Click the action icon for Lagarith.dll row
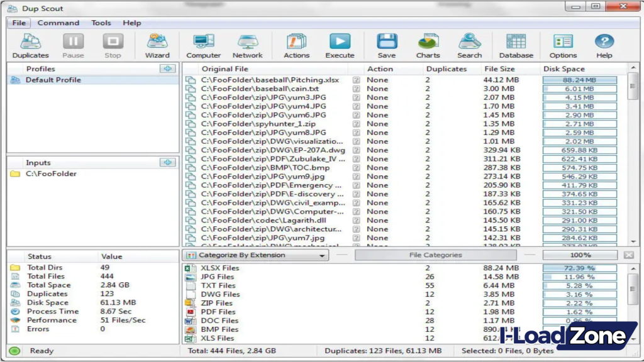Image resolution: width=644 pixels, height=362 pixels. (356, 221)
